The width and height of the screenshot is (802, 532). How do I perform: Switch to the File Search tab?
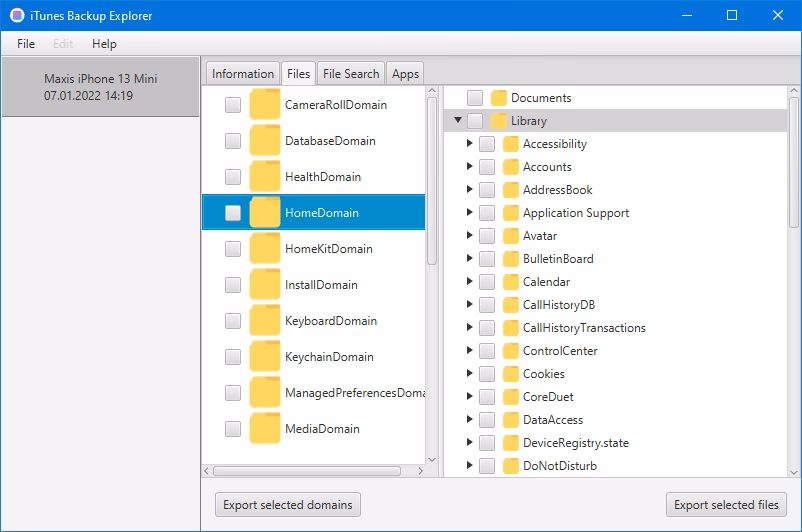tap(351, 74)
